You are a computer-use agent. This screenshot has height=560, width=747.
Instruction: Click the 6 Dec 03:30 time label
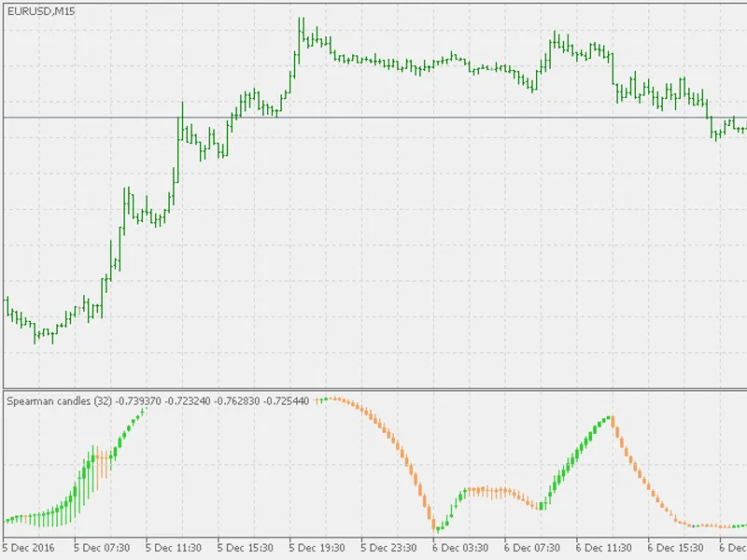[x=460, y=548]
